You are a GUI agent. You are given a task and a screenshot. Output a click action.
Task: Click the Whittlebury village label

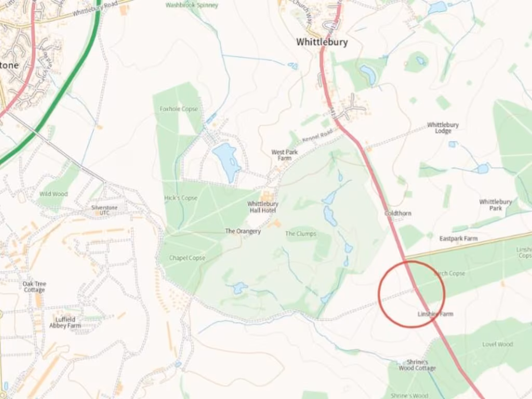click(x=322, y=42)
